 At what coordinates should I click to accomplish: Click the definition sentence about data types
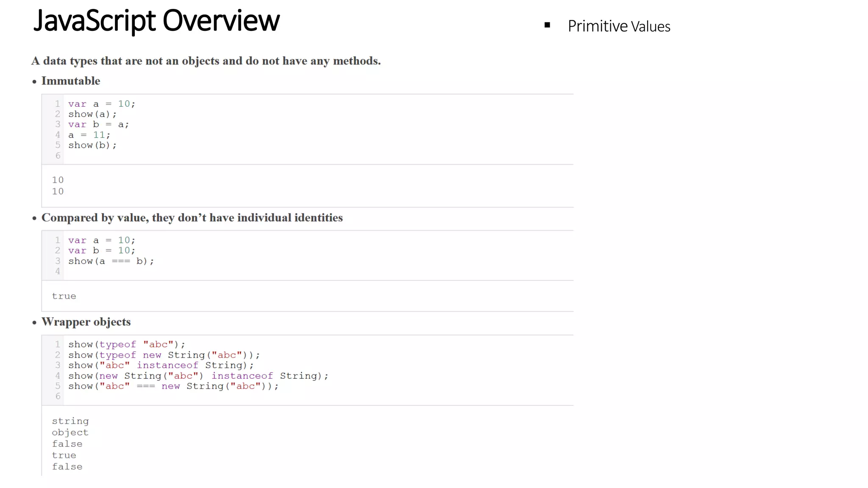tap(206, 61)
